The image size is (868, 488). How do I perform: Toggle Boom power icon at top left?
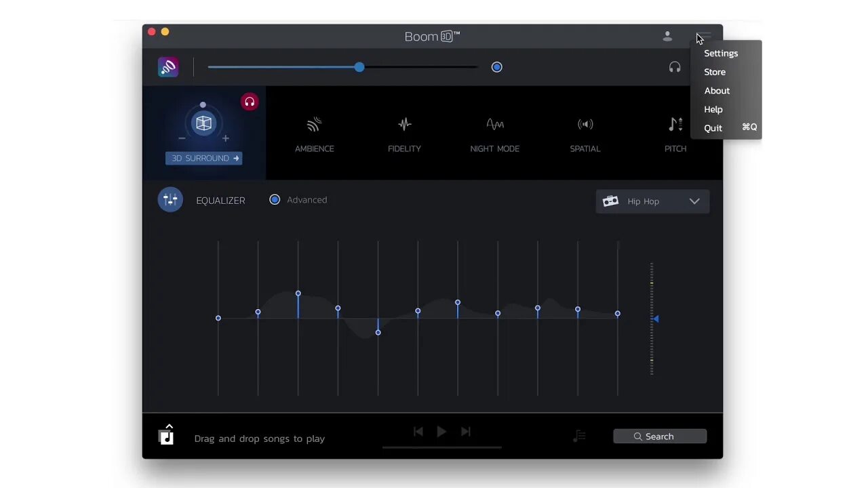pyautogui.click(x=168, y=66)
